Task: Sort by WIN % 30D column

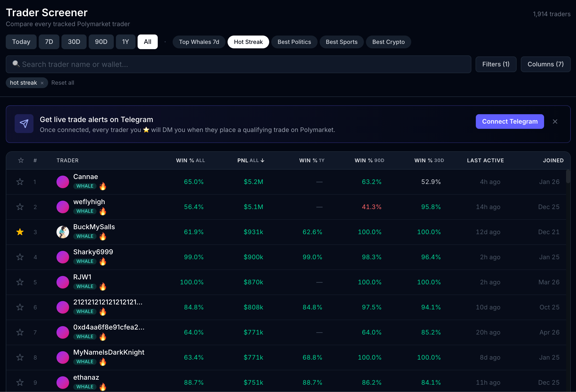Action: point(429,160)
